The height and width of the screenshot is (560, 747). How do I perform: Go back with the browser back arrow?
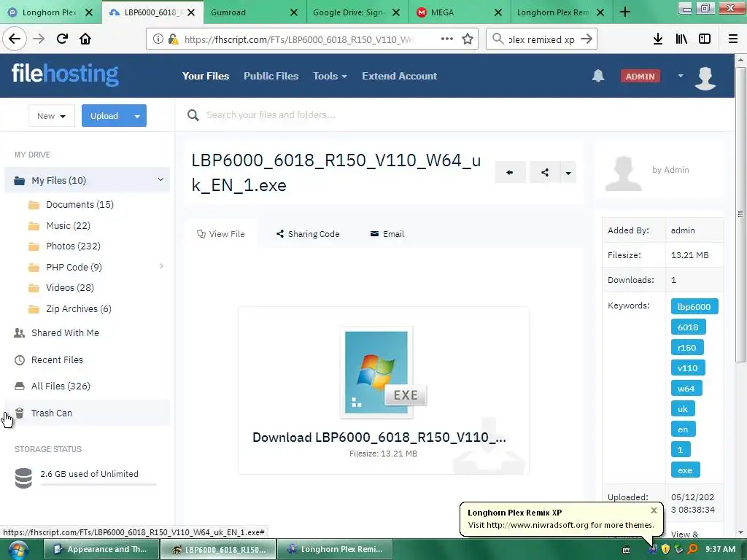click(x=15, y=39)
